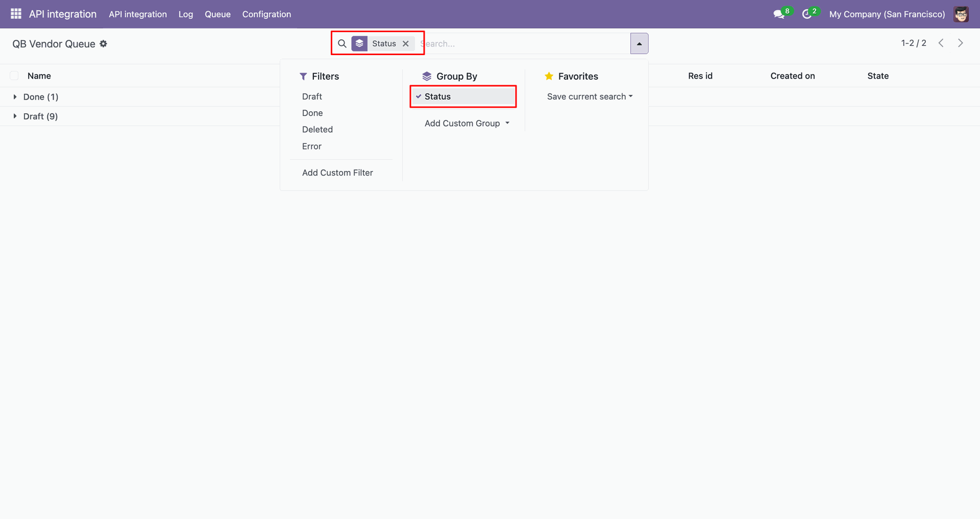
Task: Open the Queue menu
Action: [217, 14]
